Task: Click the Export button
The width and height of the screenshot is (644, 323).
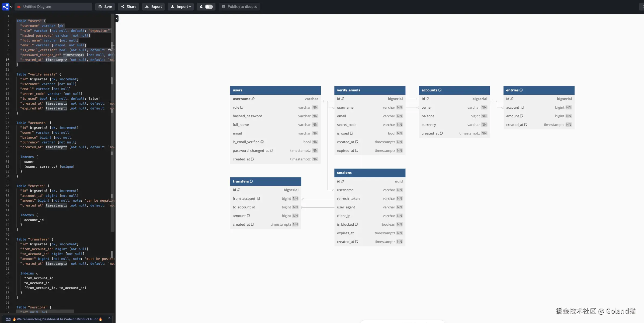Action: 154,6
